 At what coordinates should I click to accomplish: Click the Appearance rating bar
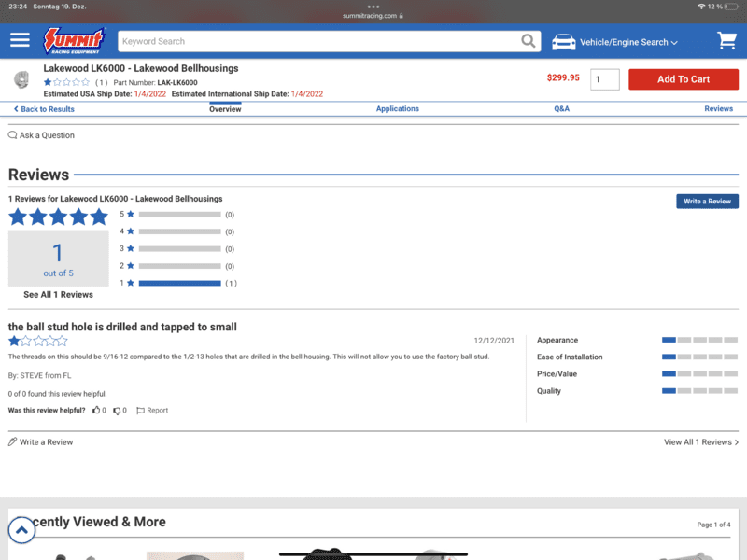click(x=699, y=340)
